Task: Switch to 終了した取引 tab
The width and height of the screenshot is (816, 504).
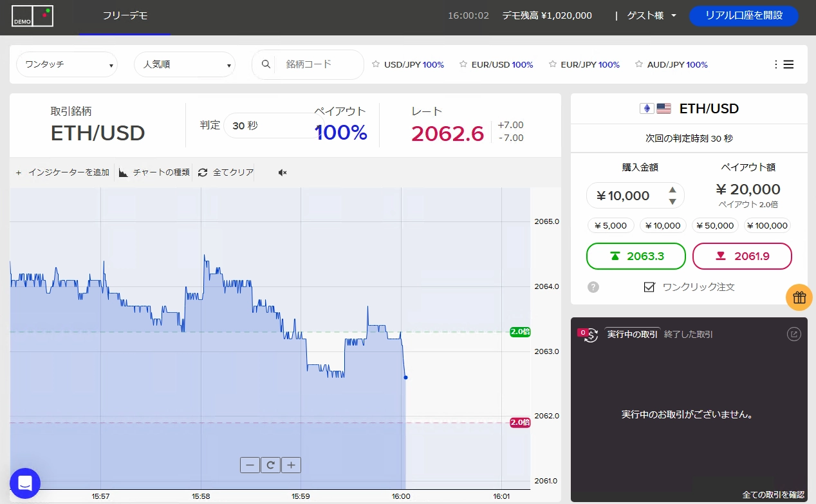Action: coord(689,334)
